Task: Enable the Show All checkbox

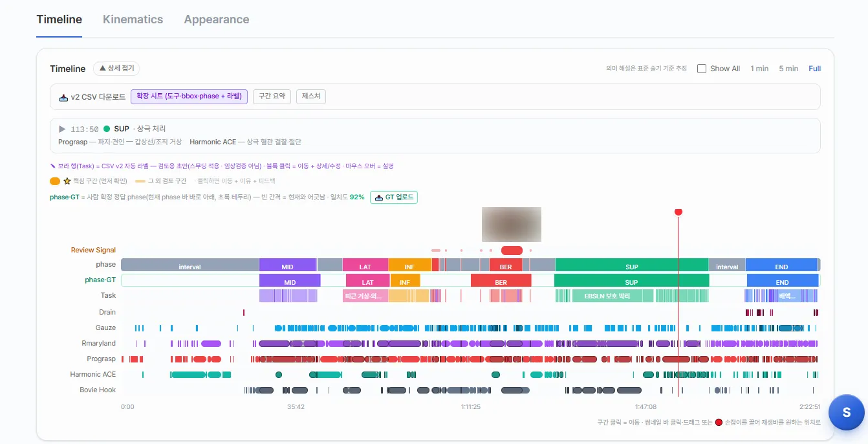Action: (x=702, y=69)
